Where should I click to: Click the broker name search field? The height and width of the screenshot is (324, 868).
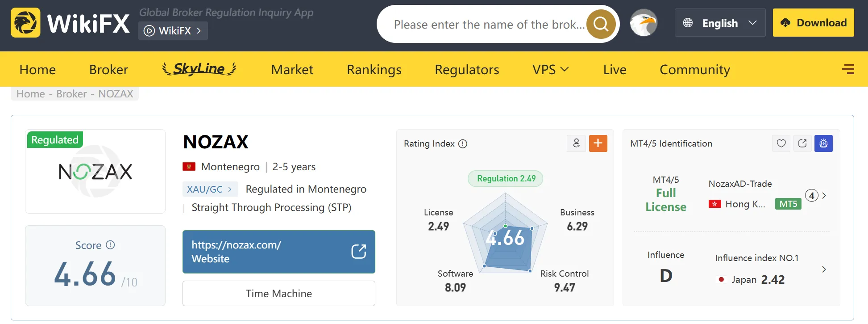tap(489, 24)
